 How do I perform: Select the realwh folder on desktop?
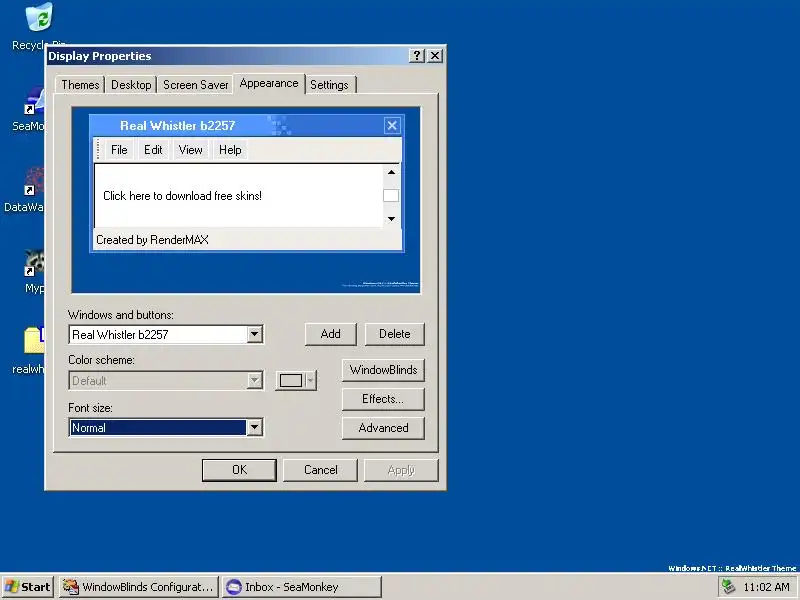point(34,341)
